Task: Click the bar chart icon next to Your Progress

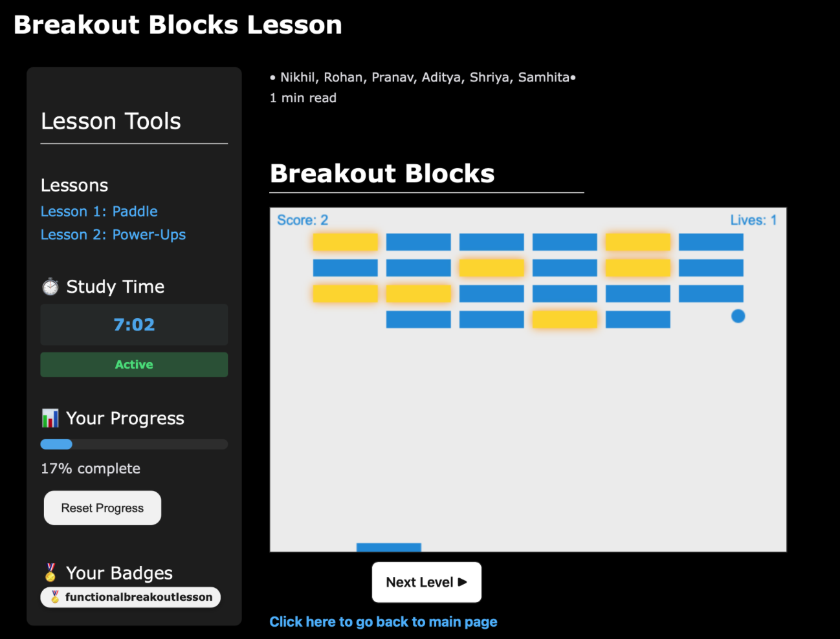Action: click(x=50, y=418)
